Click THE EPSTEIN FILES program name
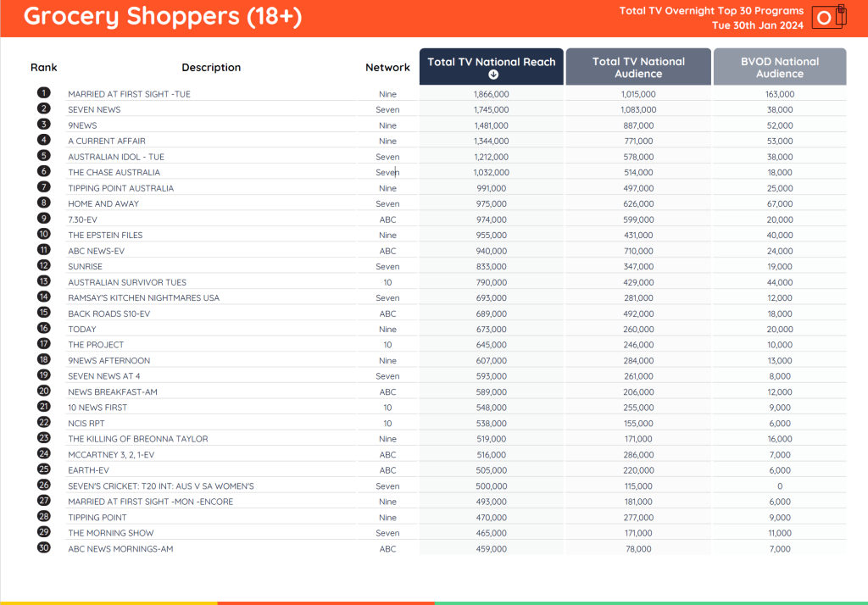 point(105,236)
